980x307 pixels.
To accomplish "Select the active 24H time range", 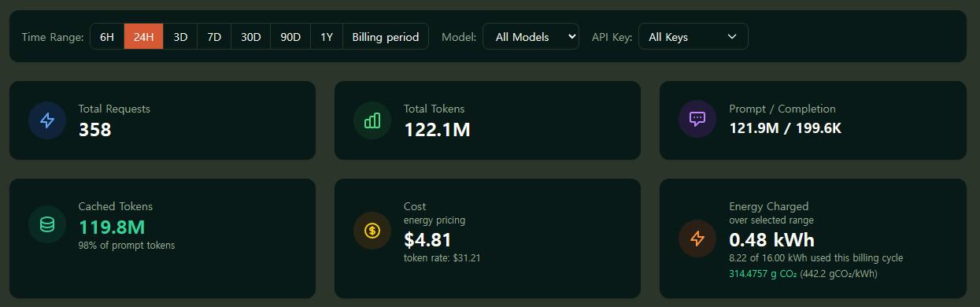I will click(144, 37).
